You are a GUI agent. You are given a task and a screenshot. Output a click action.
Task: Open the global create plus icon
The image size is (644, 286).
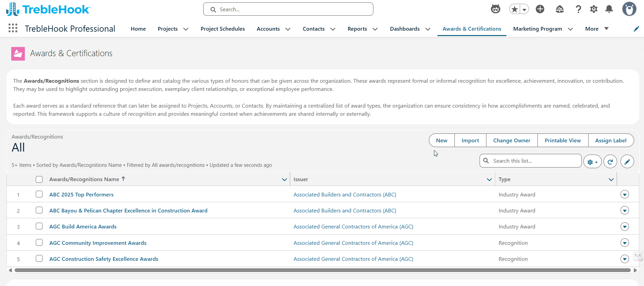[540, 9]
